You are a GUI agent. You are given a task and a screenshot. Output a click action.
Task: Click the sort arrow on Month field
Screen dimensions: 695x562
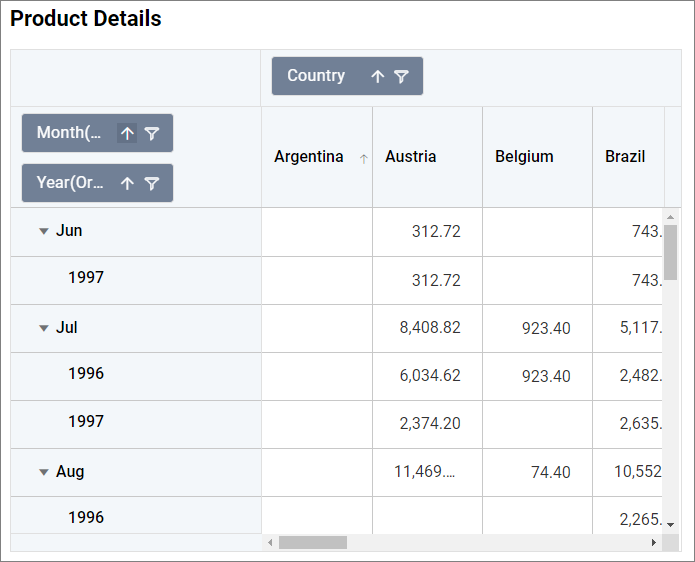pyautogui.click(x=127, y=134)
